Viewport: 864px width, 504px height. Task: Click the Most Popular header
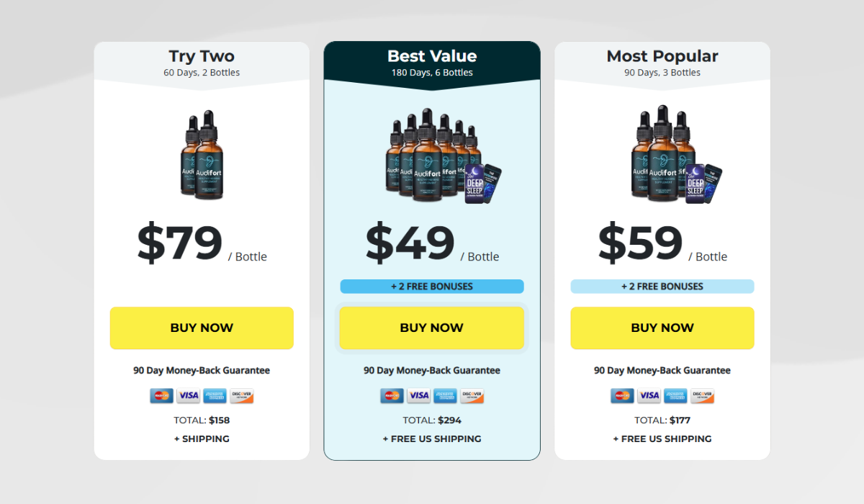pyautogui.click(x=662, y=63)
